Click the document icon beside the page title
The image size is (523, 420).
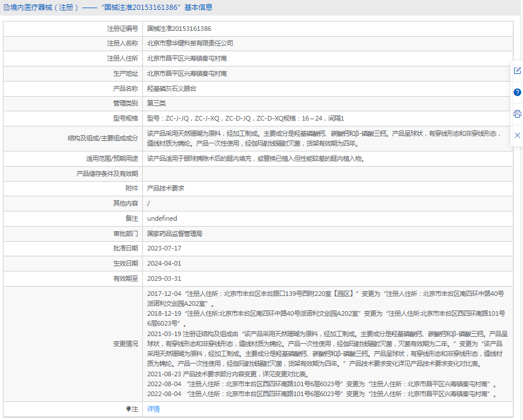[6, 8]
